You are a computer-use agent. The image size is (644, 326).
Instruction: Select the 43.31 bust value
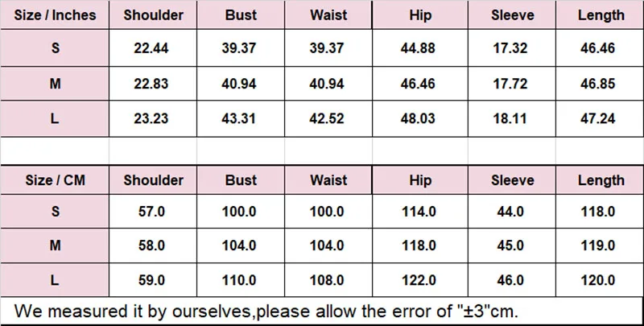click(239, 118)
